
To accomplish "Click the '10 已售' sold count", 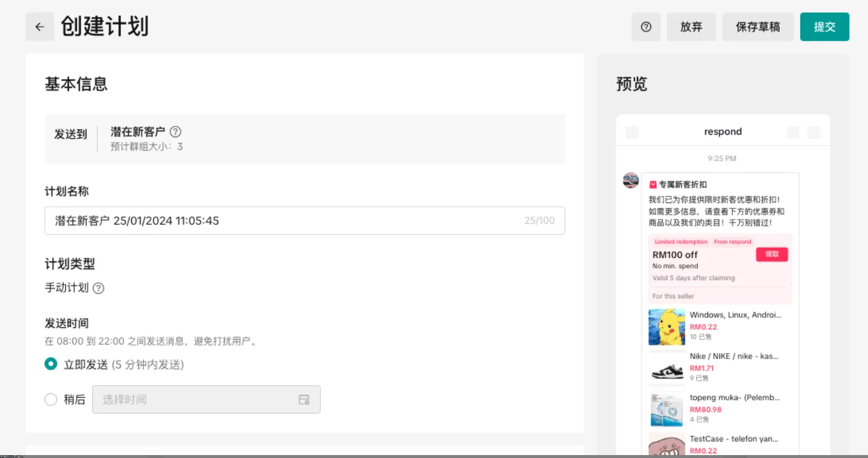I will tap(700, 337).
